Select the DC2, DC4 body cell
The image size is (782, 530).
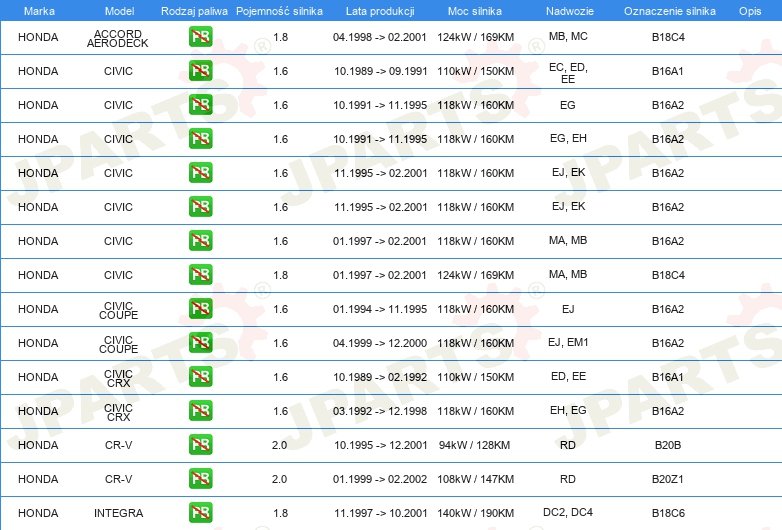[x=568, y=512]
